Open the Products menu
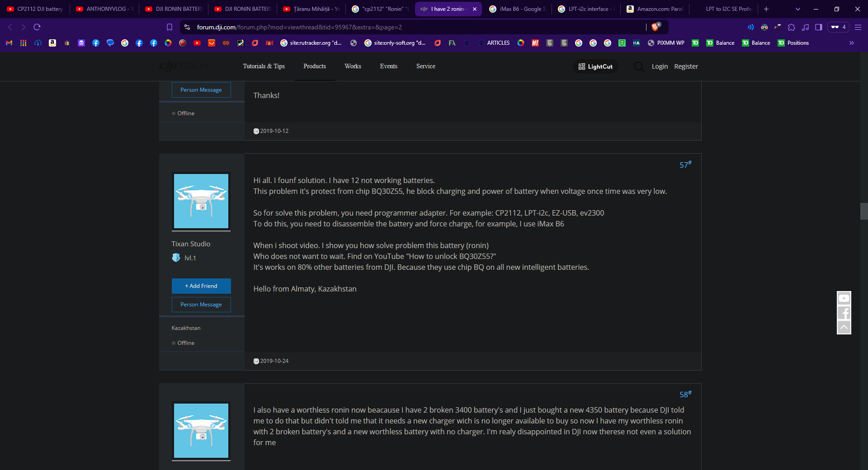This screenshot has width=868, height=470. click(x=315, y=66)
